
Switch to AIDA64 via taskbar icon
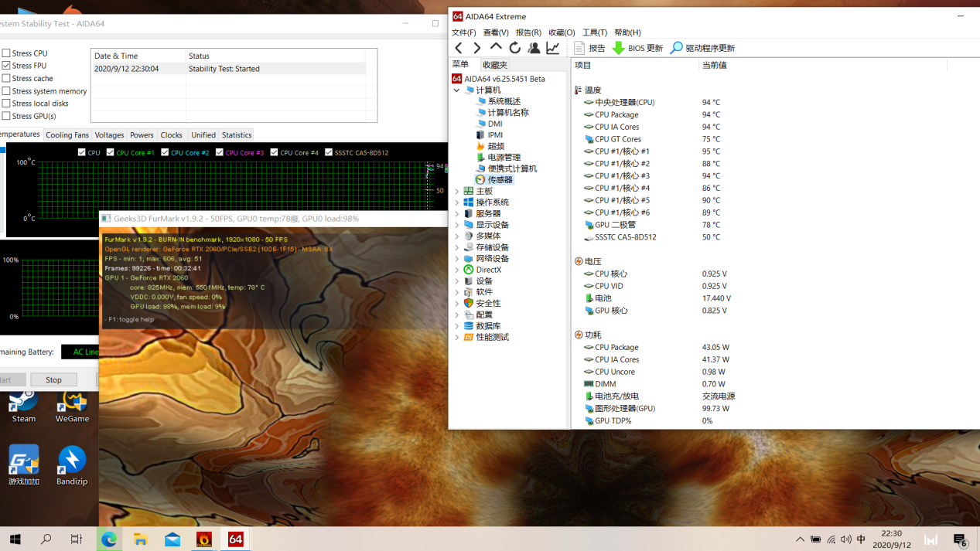click(x=236, y=539)
